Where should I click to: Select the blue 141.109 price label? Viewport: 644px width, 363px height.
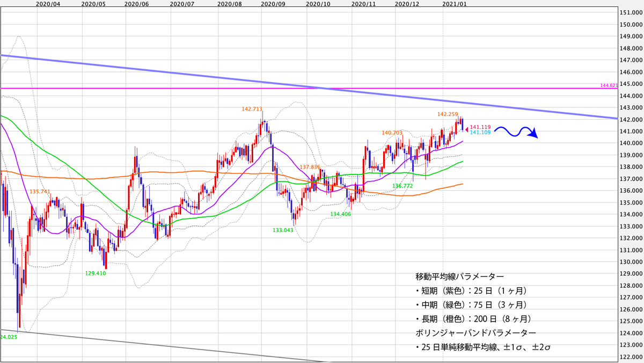click(480, 133)
